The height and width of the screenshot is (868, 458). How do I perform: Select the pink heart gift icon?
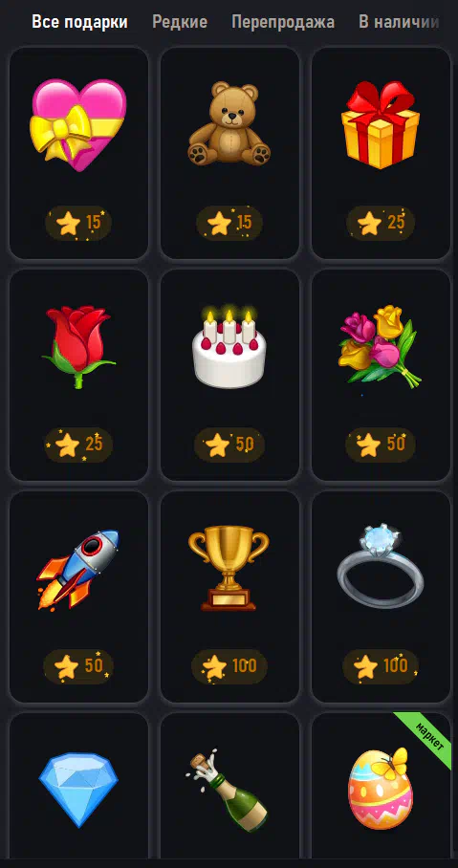(78, 124)
